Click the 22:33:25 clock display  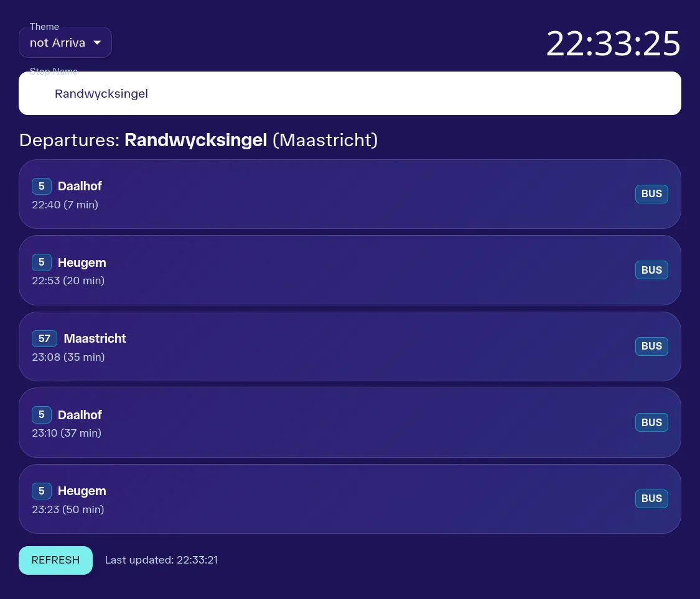click(614, 44)
